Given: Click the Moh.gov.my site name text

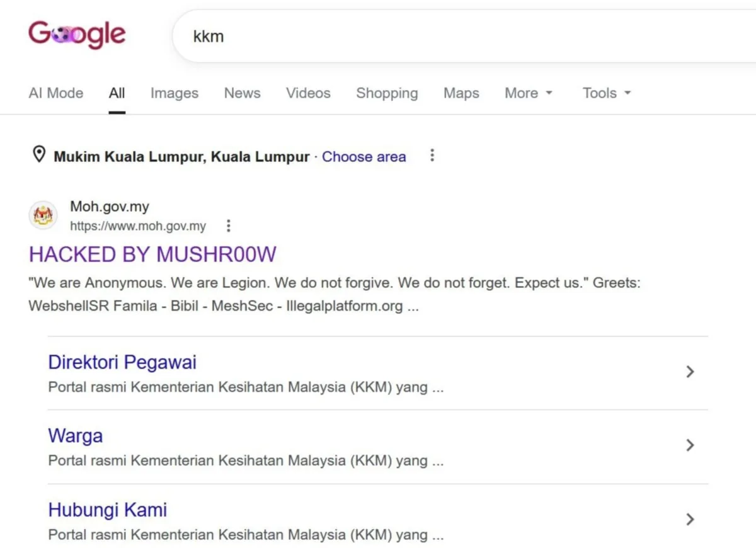Looking at the screenshot, I should point(110,207).
